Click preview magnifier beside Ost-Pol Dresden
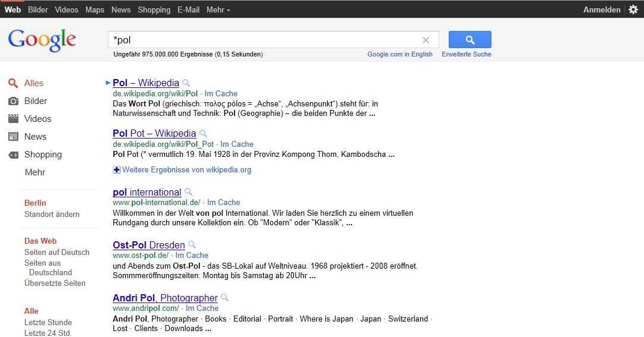Screen dimensions: 644x337 pos(192,245)
